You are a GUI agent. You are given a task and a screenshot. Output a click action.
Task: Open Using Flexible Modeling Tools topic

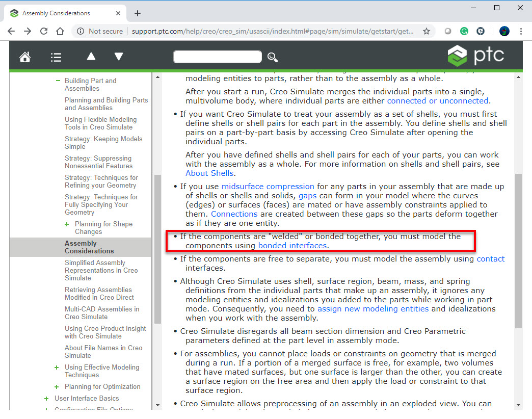(x=101, y=123)
